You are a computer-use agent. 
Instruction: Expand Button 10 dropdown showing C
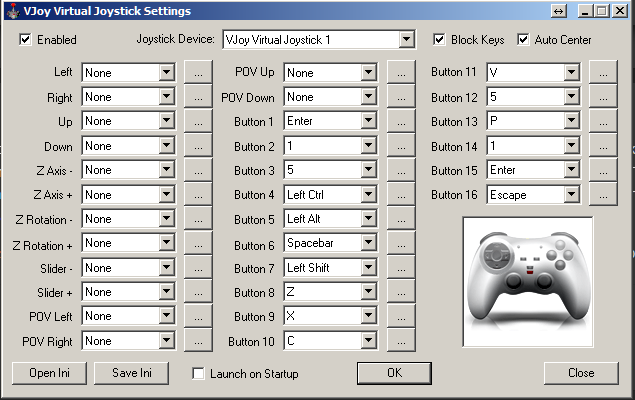point(369,341)
